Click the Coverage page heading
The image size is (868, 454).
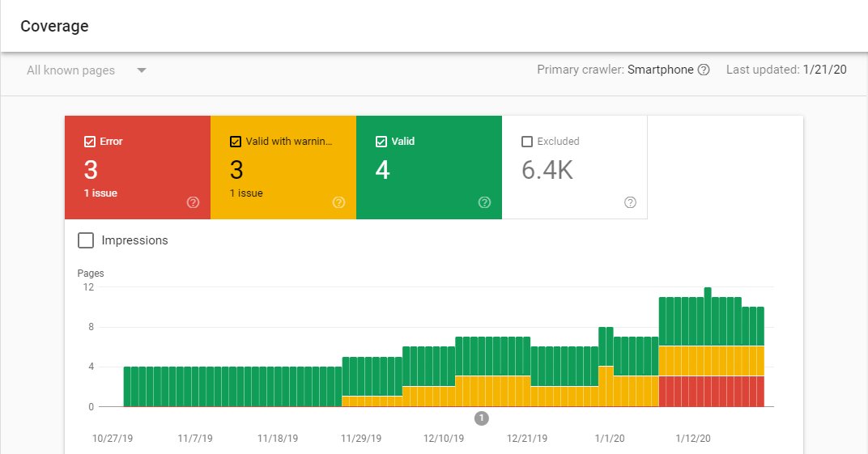[54, 26]
